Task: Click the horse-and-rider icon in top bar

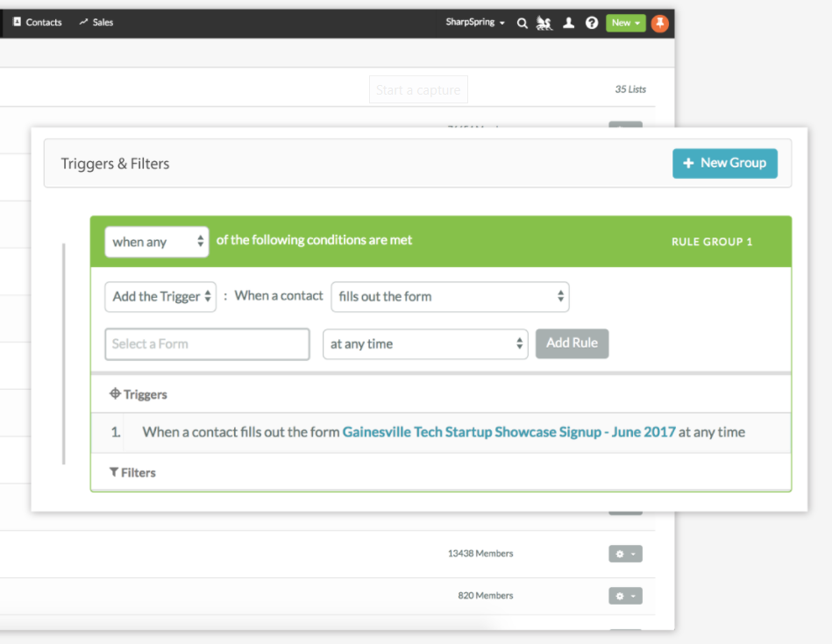Action: click(x=544, y=23)
